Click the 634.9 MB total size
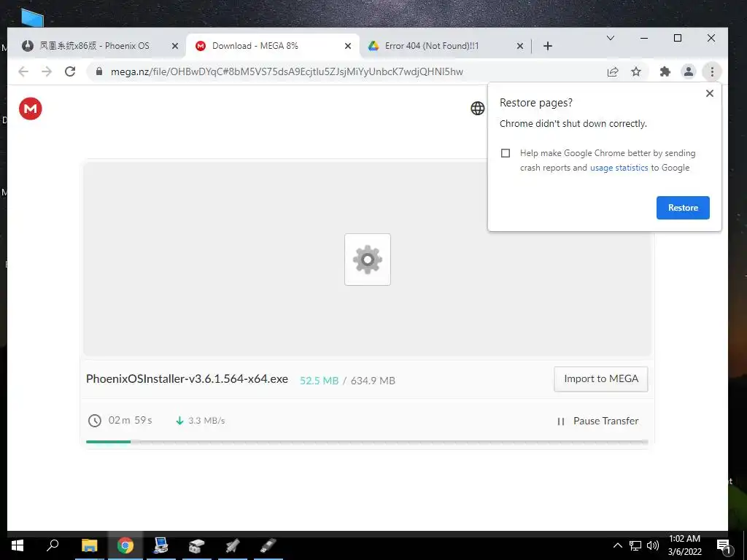 coord(373,381)
